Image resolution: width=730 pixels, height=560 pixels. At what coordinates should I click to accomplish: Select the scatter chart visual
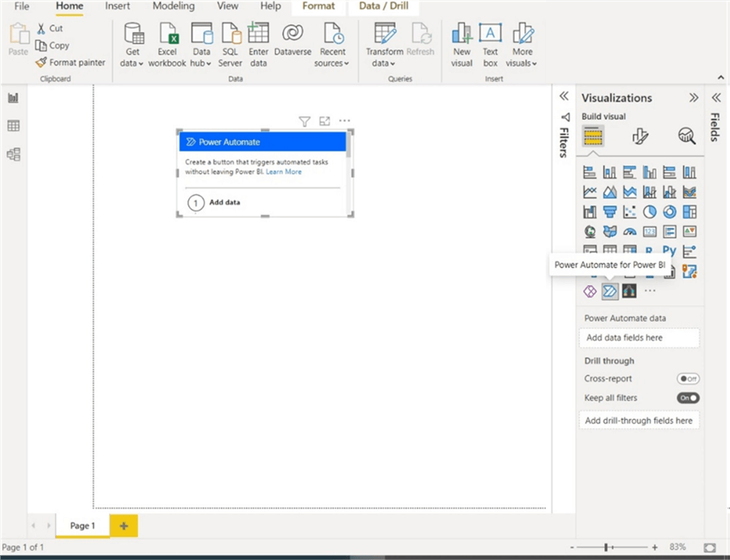629,212
